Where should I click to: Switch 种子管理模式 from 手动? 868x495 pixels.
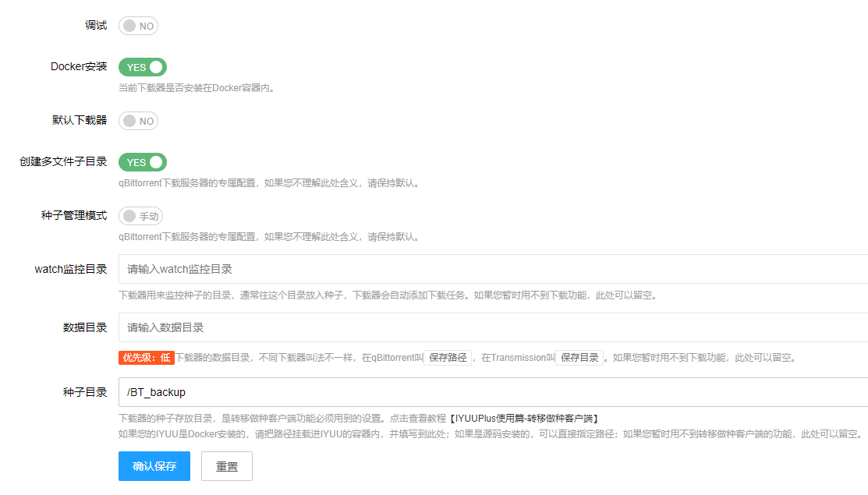pos(140,216)
